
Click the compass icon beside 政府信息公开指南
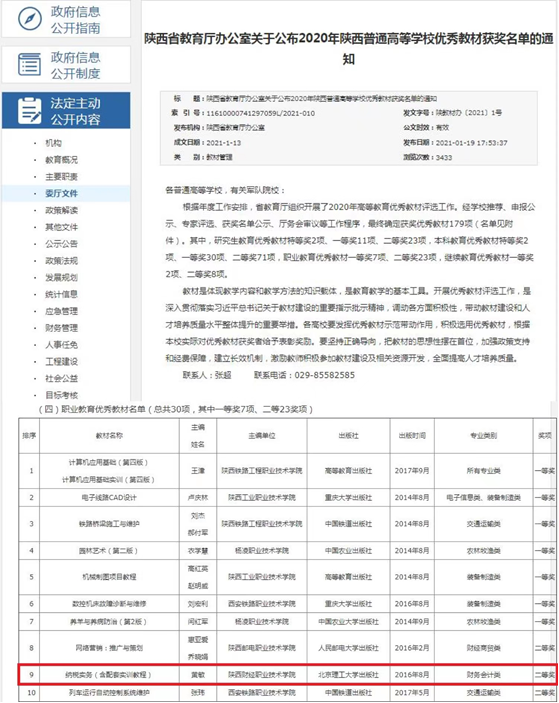[x=30, y=19]
